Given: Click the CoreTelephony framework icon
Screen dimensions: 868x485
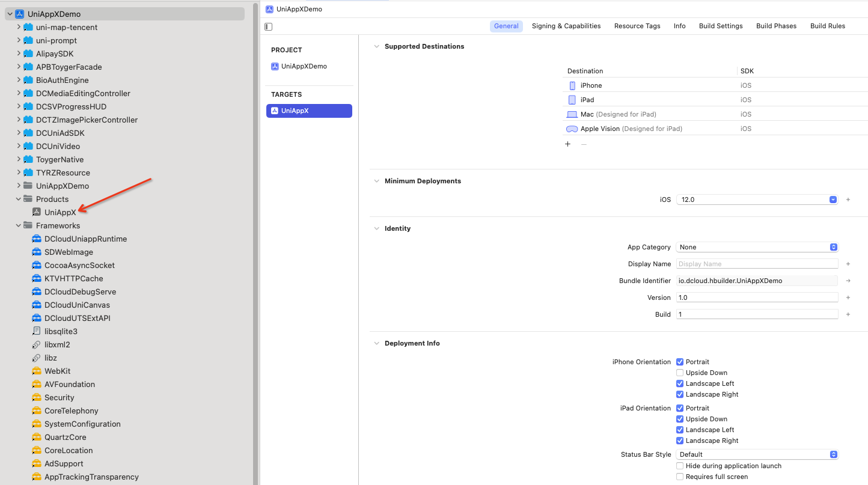Looking at the screenshot, I should pyautogui.click(x=36, y=410).
